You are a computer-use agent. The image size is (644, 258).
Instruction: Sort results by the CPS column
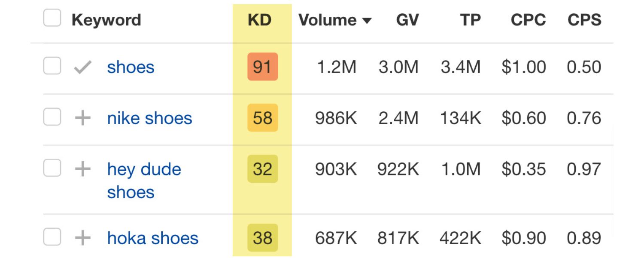click(584, 19)
